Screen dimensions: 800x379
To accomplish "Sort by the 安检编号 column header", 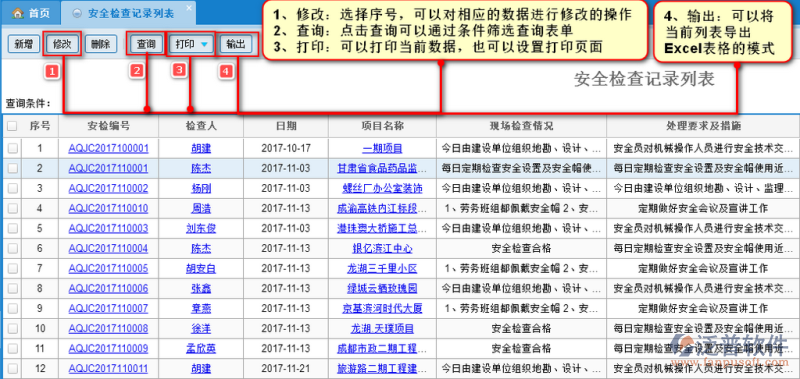I will pos(108,126).
